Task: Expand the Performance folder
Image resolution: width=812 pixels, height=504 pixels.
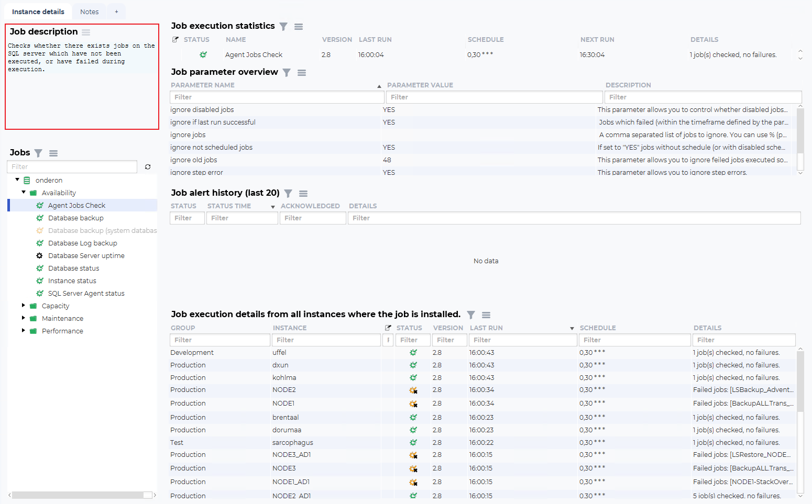Action: pos(24,331)
